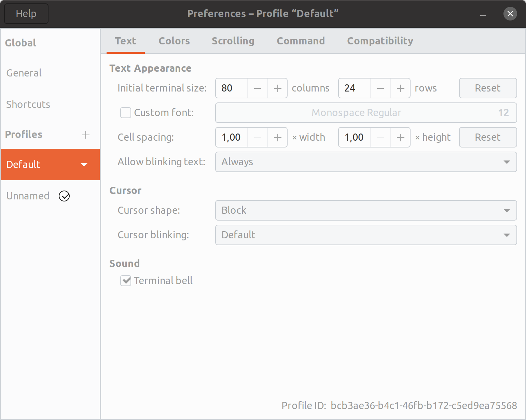Open the Help button
The image size is (526, 420).
point(26,14)
